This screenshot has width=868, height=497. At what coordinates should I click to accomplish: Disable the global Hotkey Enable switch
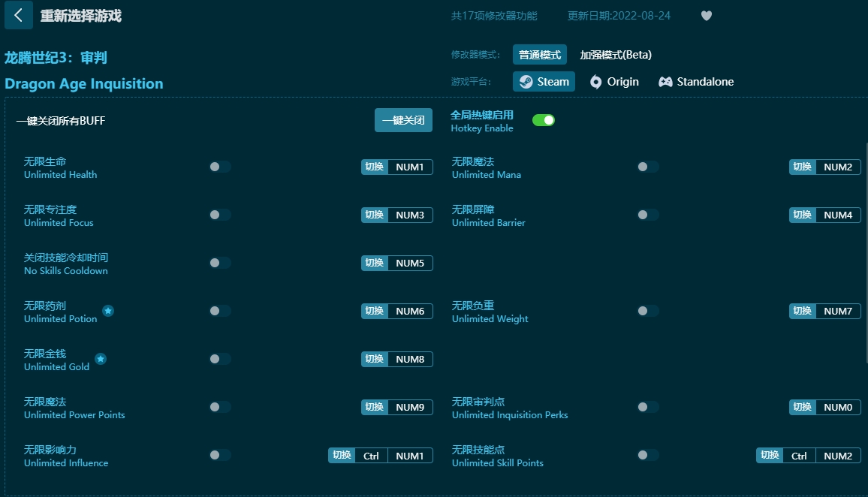pyautogui.click(x=544, y=120)
